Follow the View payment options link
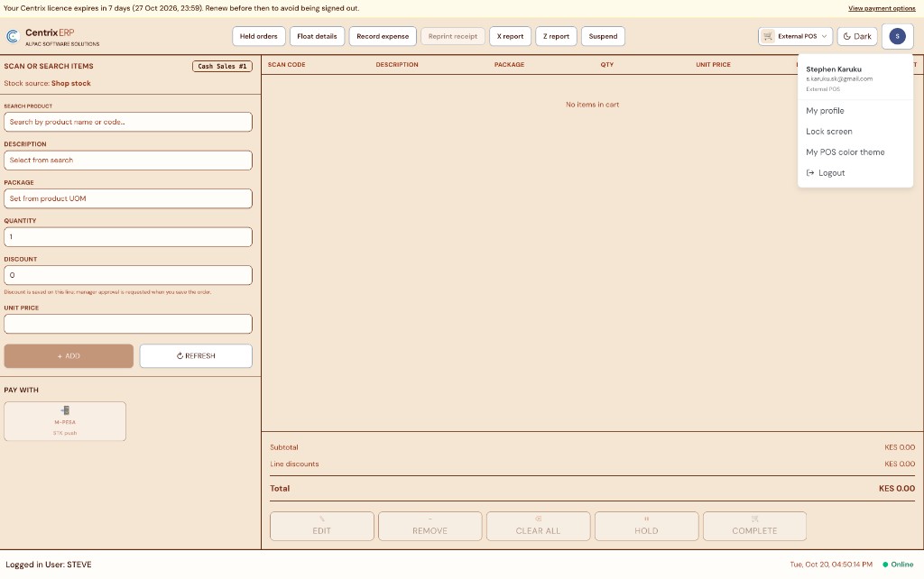Image resolution: width=924 pixels, height=579 pixels. (882, 8)
